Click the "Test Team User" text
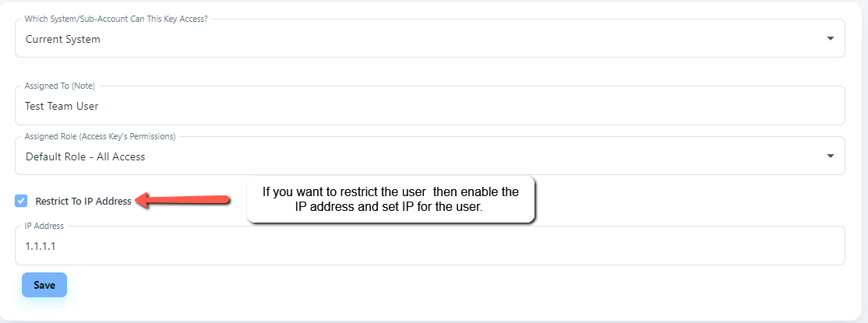The width and height of the screenshot is (868, 323). 62,106
